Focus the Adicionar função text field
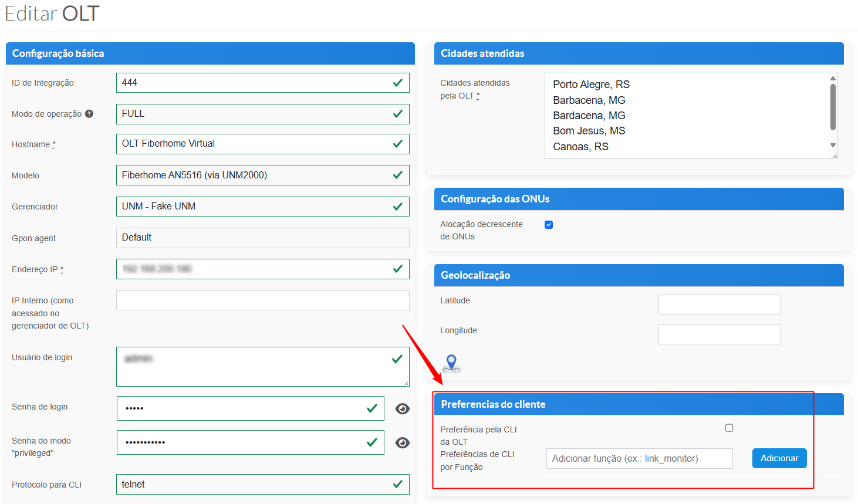Image resolution: width=858 pixels, height=504 pixels. click(x=639, y=459)
